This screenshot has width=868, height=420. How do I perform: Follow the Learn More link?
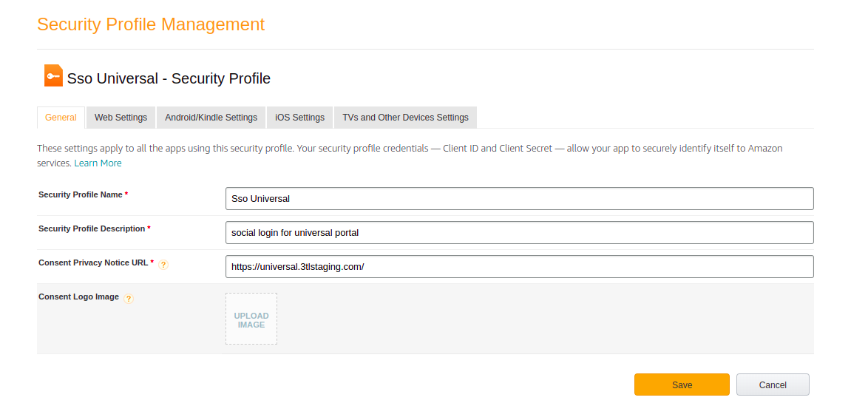[x=98, y=163]
